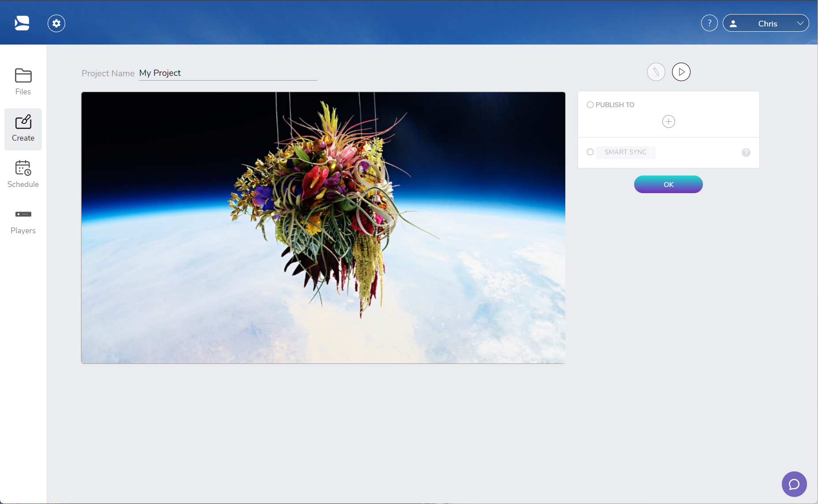818x504 pixels.
Task: Go to the Files section
Action: click(x=23, y=82)
